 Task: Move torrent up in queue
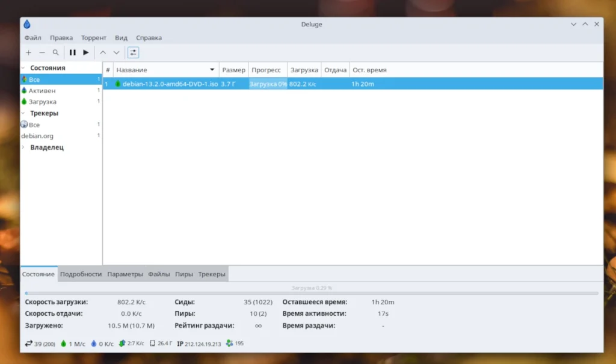103,52
